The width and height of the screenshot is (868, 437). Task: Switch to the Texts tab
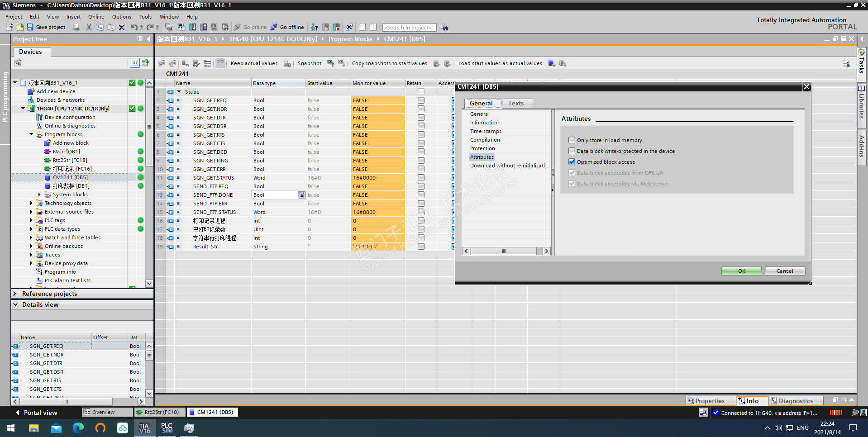(x=516, y=103)
